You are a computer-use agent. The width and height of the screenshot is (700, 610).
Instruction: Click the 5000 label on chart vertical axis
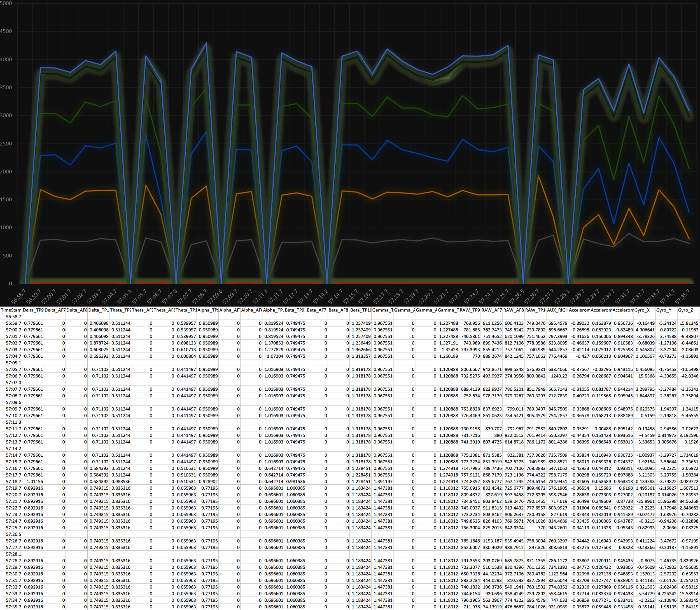coord(6,3)
